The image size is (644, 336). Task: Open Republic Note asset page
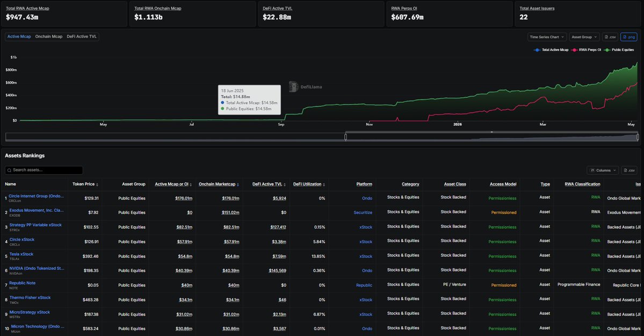(22, 283)
